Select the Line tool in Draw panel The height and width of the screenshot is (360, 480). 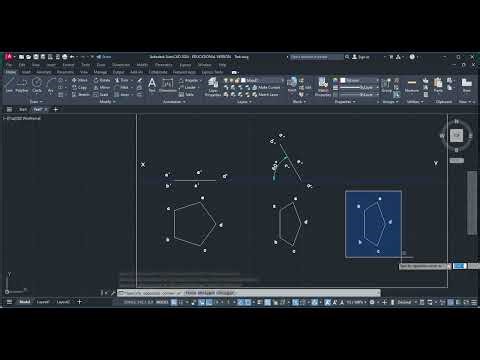tap(9, 85)
